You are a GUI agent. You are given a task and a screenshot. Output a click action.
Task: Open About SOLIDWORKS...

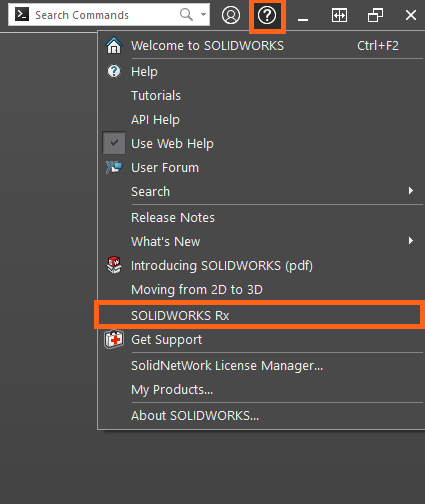pyautogui.click(x=261, y=416)
